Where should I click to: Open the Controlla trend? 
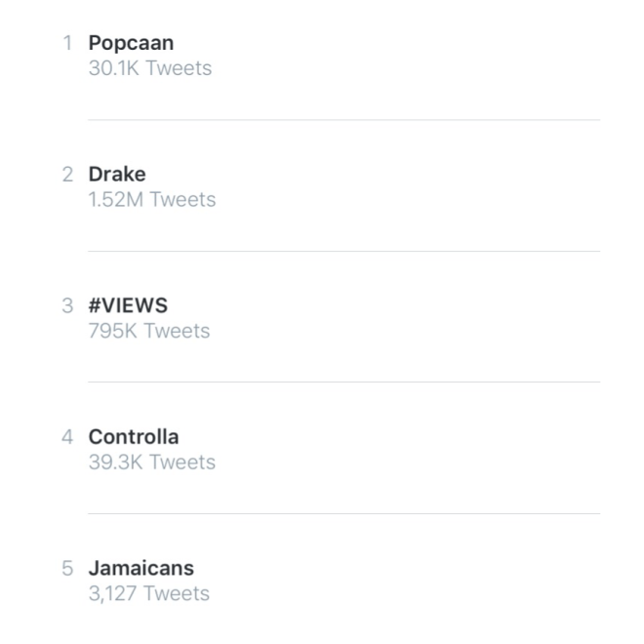pyautogui.click(x=134, y=436)
